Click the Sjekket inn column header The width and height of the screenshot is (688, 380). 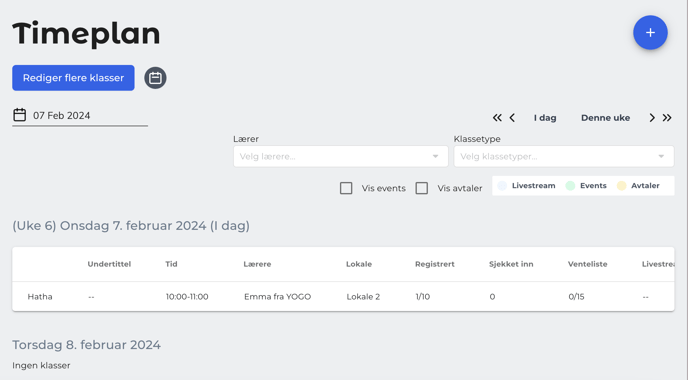pyautogui.click(x=511, y=264)
